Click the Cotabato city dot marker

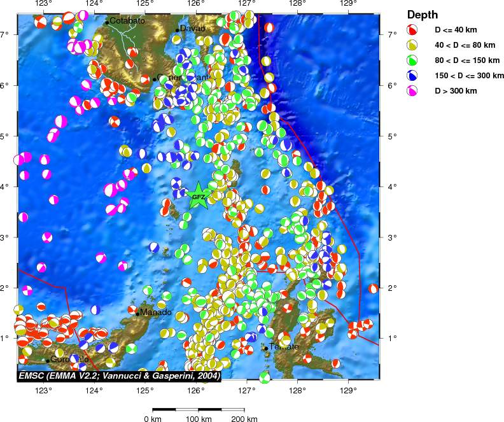click(x=107, y=22)
